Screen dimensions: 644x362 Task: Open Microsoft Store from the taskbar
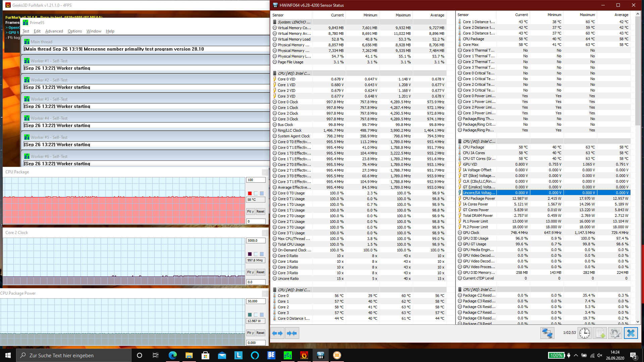(x=206, y=355)
